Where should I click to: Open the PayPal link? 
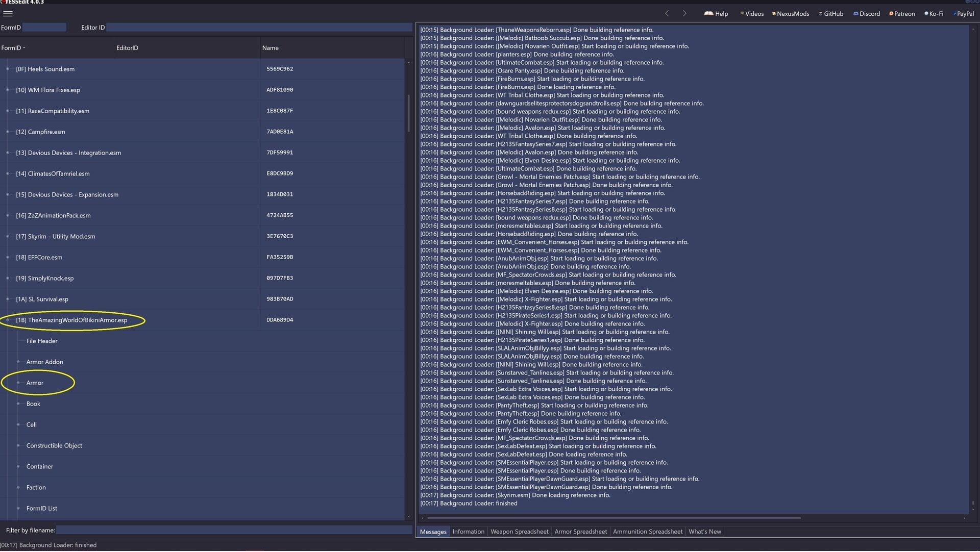click(963, 14)
